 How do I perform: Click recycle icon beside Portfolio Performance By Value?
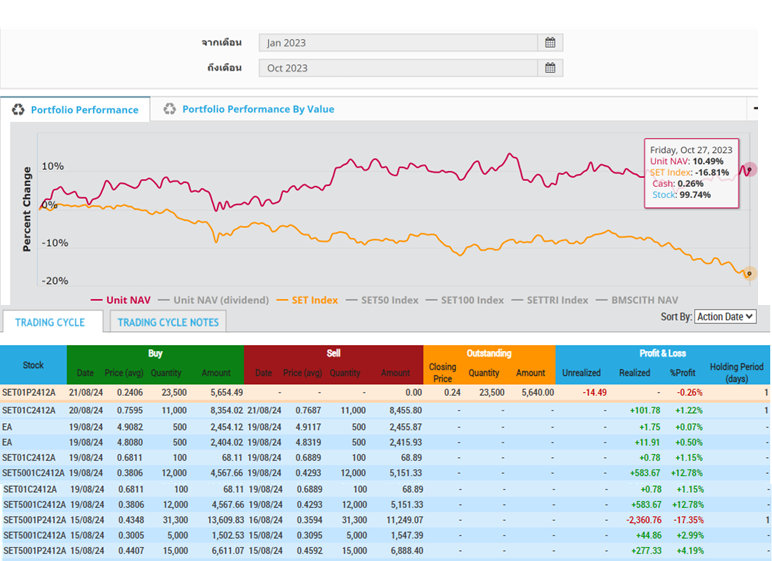point(169,109)
